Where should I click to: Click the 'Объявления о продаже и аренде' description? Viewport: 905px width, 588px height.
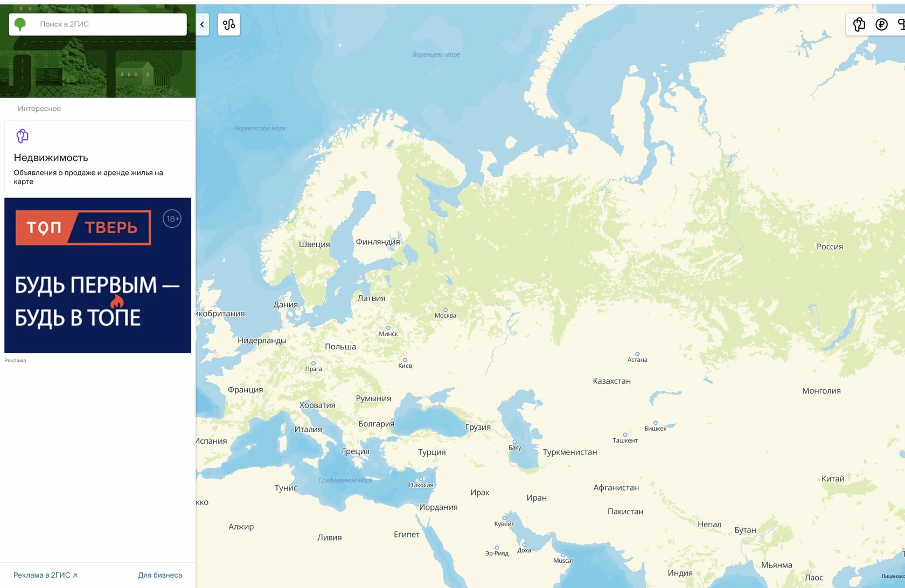88,177
